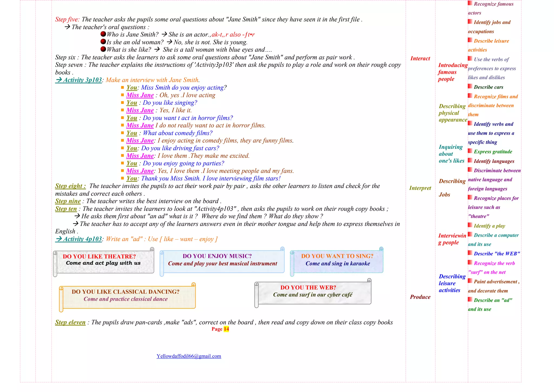Click the arrow before The teacher's oral questions

[67, 27]
